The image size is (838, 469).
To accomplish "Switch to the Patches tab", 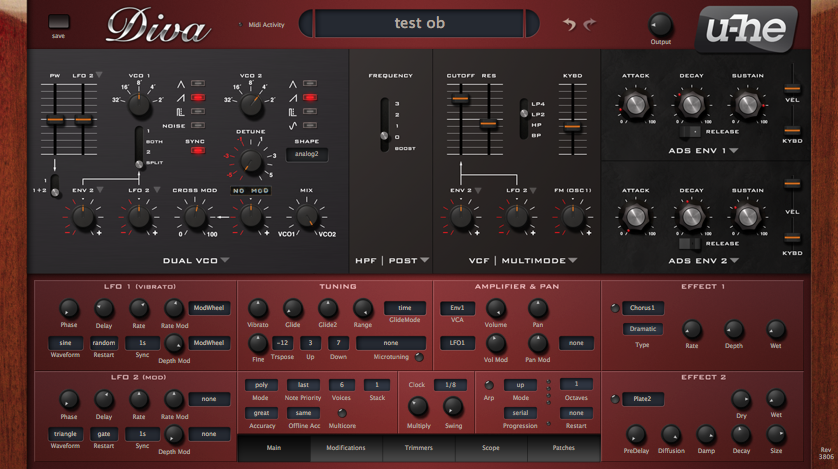I will pos(563,448).
